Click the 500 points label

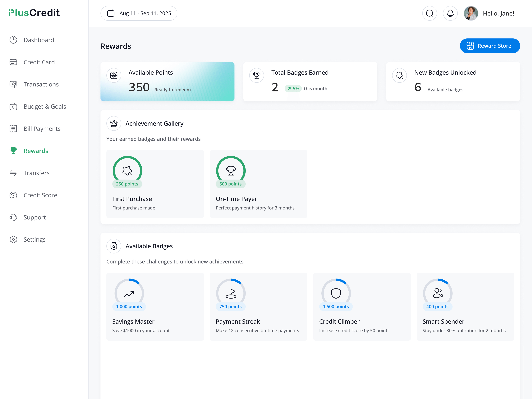[x=230, y=184]
